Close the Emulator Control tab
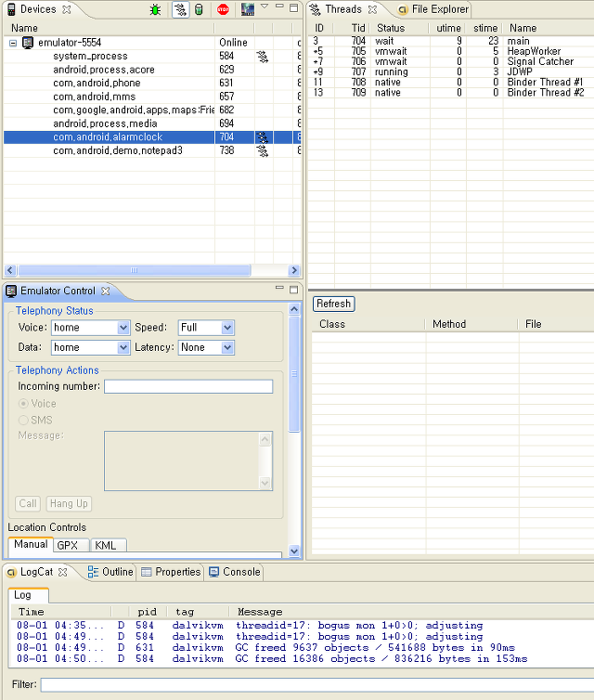The image size is (594, 700). [105, 292]
